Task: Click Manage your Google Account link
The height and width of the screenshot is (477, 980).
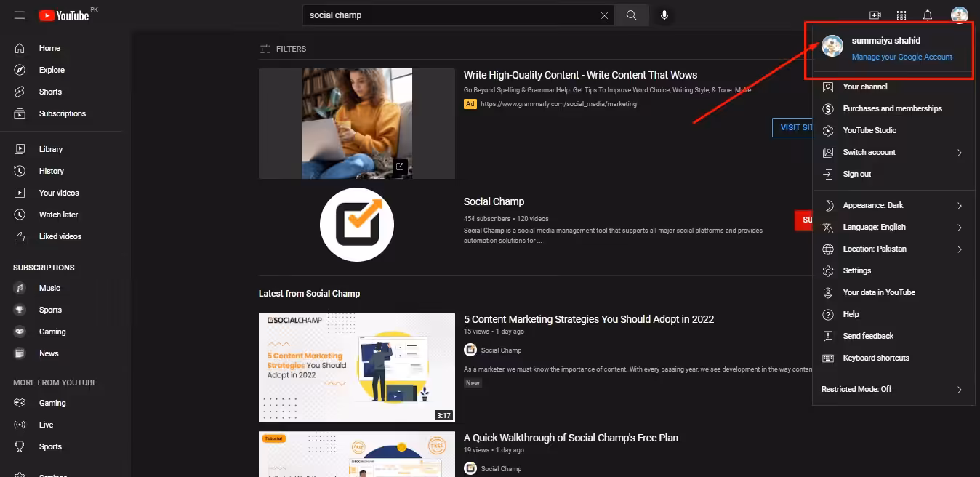Action: tap(901, 57)
